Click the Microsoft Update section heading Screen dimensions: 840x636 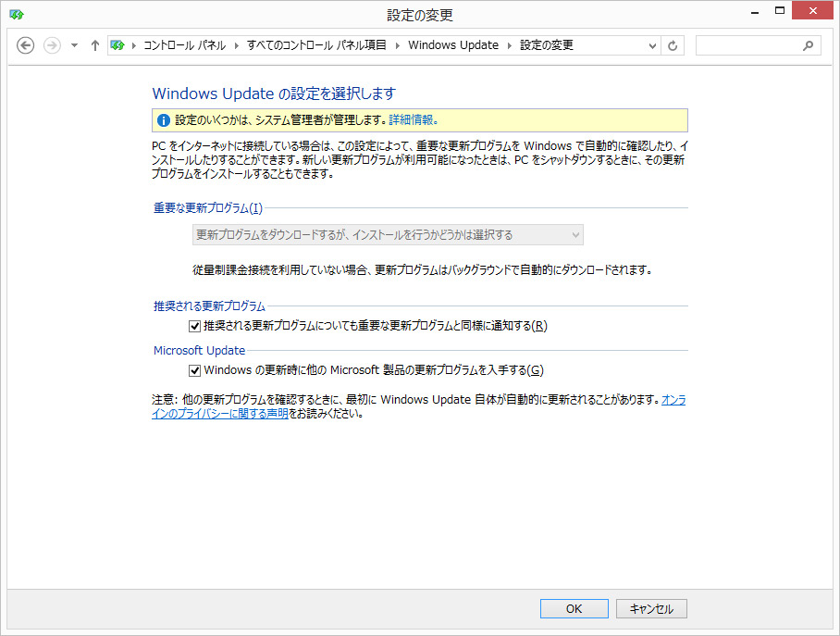point(199,351)
